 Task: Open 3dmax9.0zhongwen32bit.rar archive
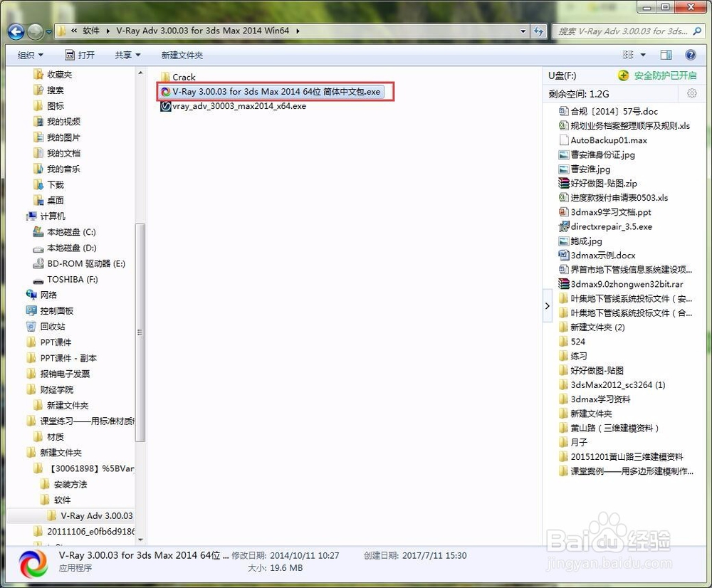621,284
